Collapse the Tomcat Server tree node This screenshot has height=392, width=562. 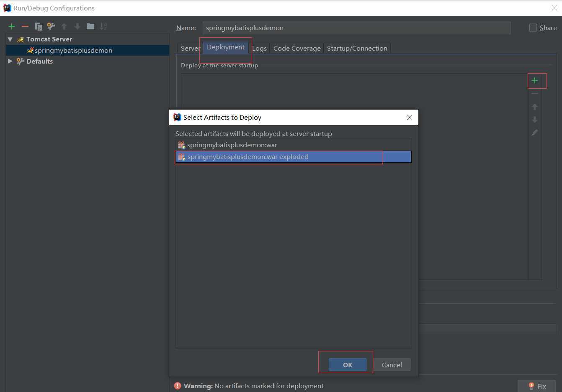(x=10, y=39)
